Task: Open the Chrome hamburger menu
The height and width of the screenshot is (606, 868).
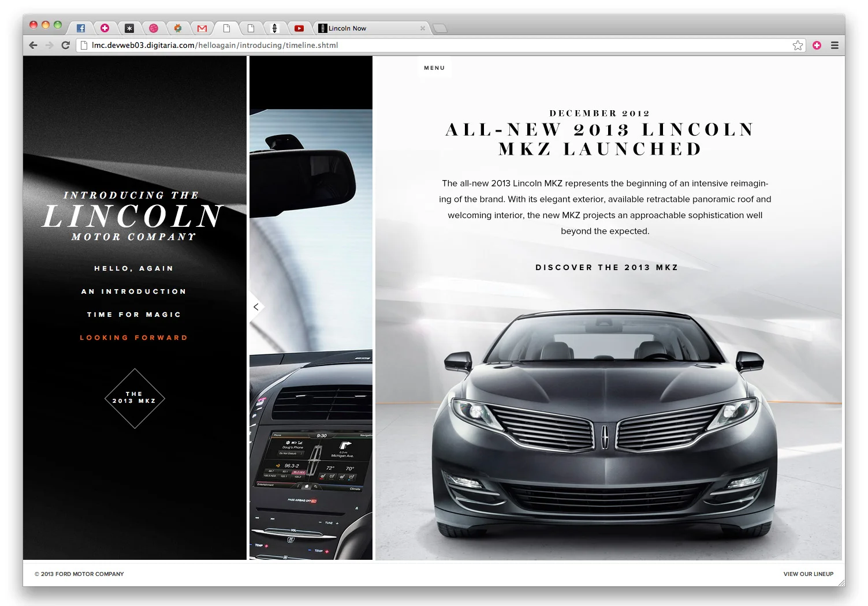Action: 835,45
